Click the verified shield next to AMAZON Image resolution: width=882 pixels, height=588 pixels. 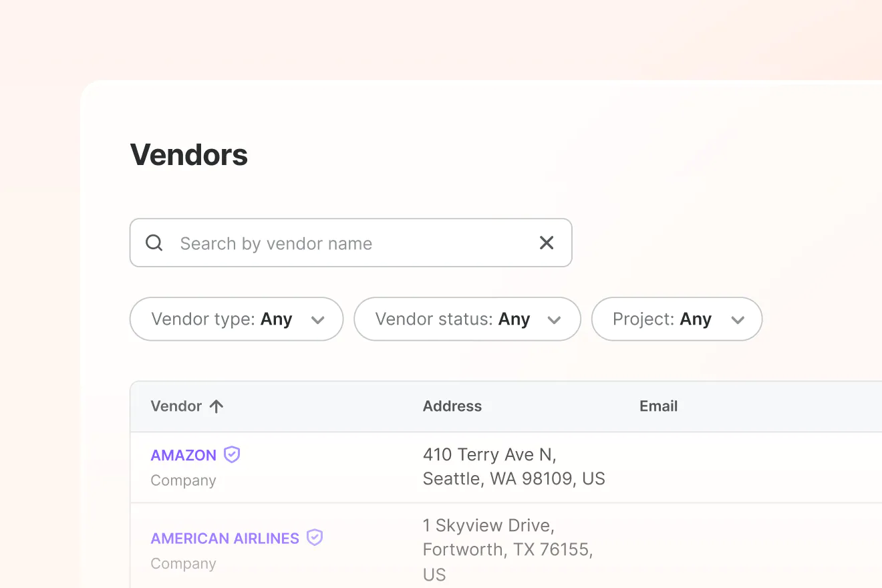click(x=232, y=454)
